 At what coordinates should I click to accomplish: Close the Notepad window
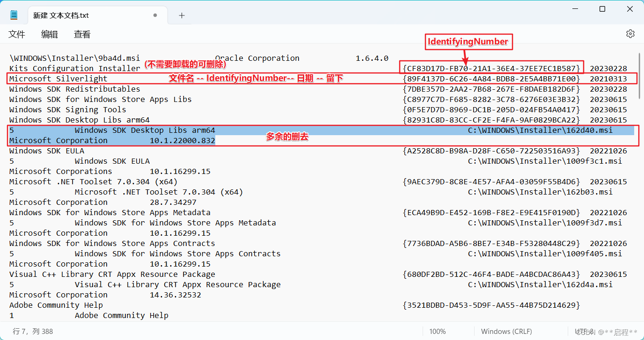pyautogui.click(x=630, y=9)
